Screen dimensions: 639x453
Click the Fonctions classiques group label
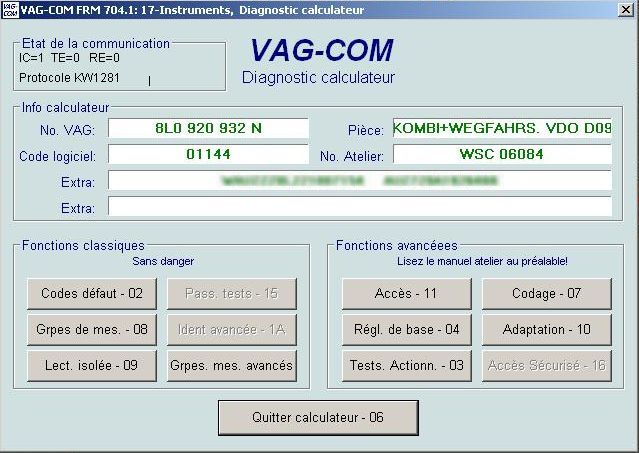click(83, 246)
